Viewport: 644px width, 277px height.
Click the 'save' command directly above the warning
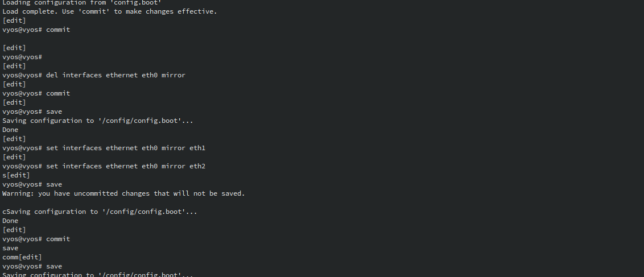coord(54,184)
